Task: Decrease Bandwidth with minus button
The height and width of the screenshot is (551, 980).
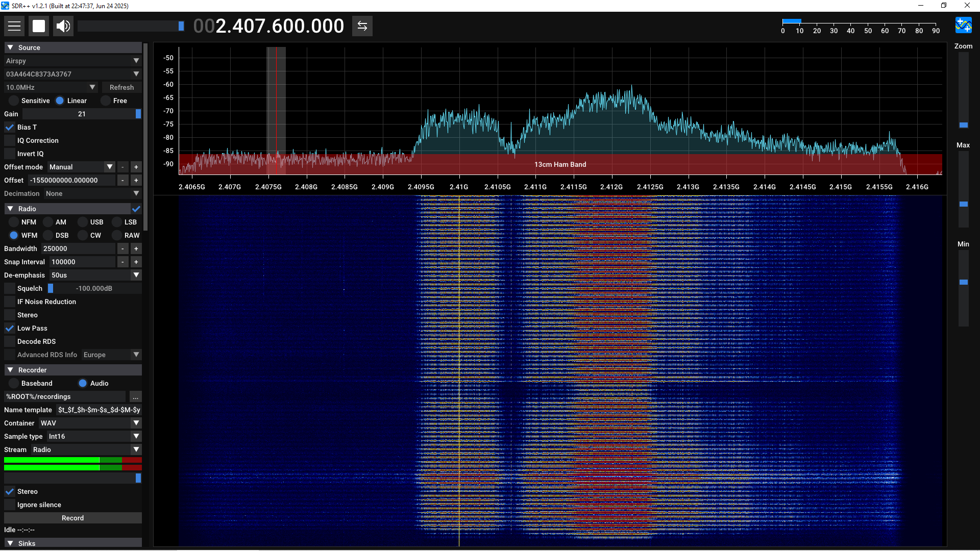Action: click(122, 248)
